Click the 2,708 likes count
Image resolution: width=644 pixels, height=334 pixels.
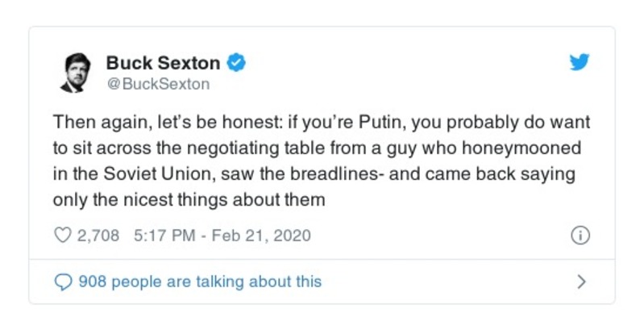tap(98, 236)
